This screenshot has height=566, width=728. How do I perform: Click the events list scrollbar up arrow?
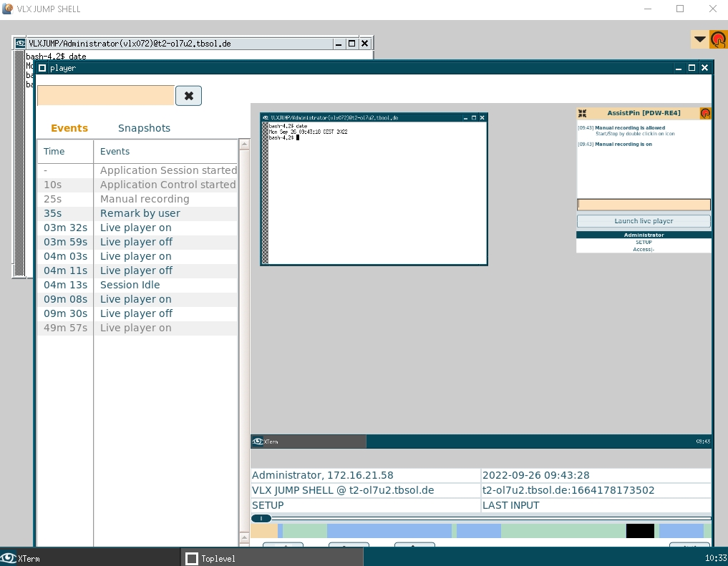point(244,145)
